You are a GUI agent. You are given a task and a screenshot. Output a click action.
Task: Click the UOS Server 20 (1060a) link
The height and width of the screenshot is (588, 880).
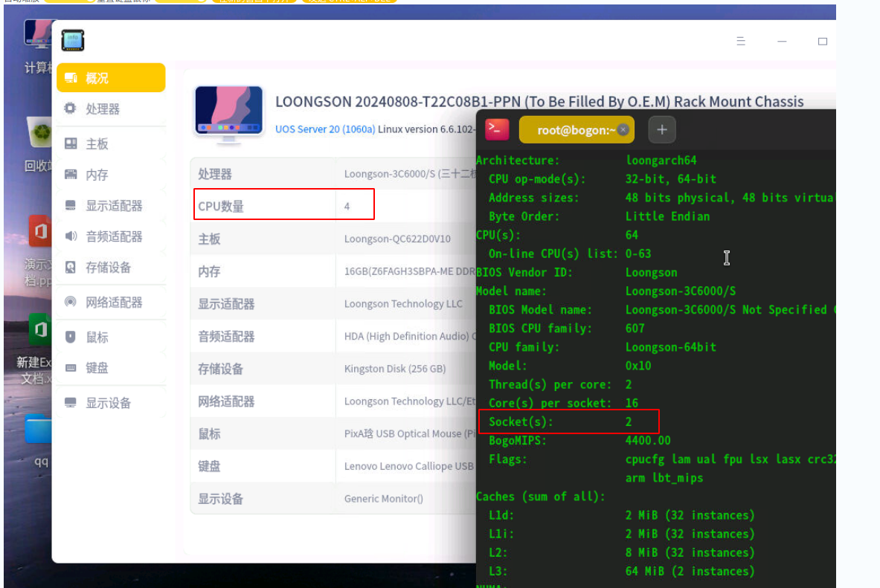point(324,129)
